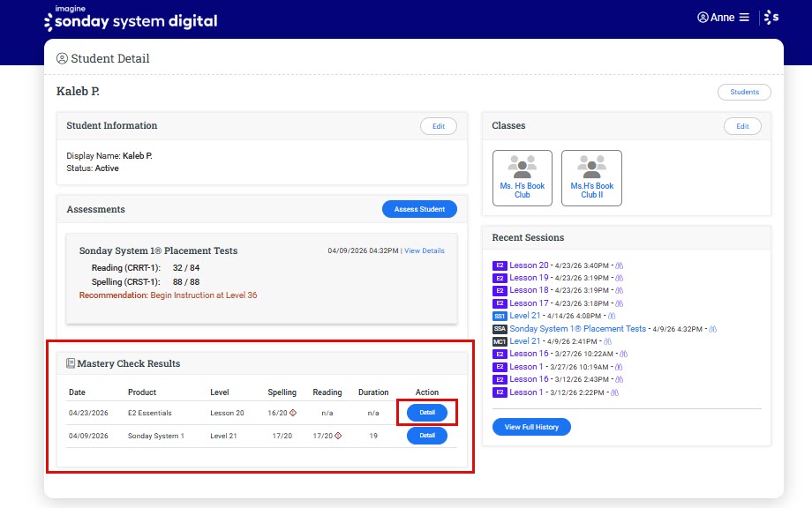The image size is (812, 508).
Task: Open the Ms.H's Book Club II class card
Action: tap(591, 178)
